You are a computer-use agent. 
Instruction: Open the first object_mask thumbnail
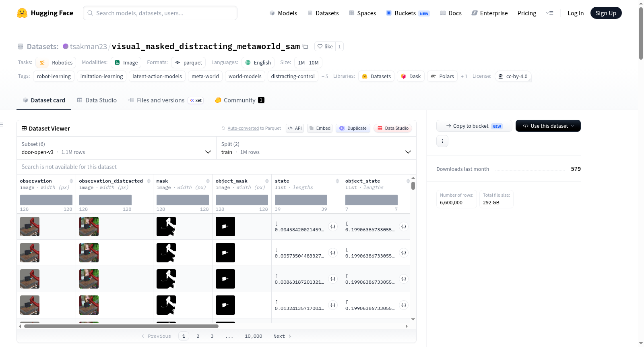click(225, 226)
